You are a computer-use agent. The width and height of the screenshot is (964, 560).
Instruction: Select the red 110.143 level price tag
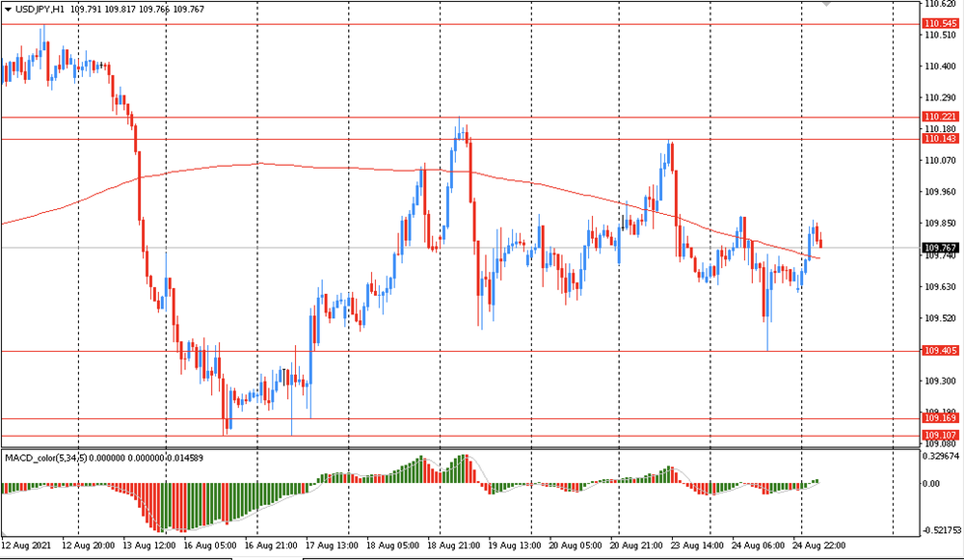941,138
